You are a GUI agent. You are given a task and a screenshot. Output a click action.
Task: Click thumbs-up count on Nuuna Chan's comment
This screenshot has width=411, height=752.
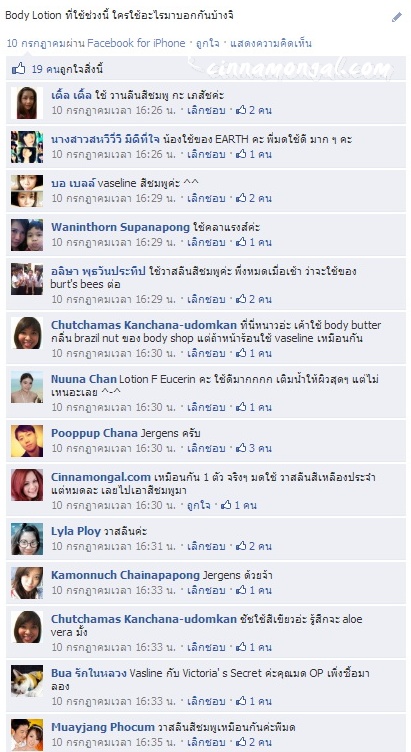coord(254,407)
